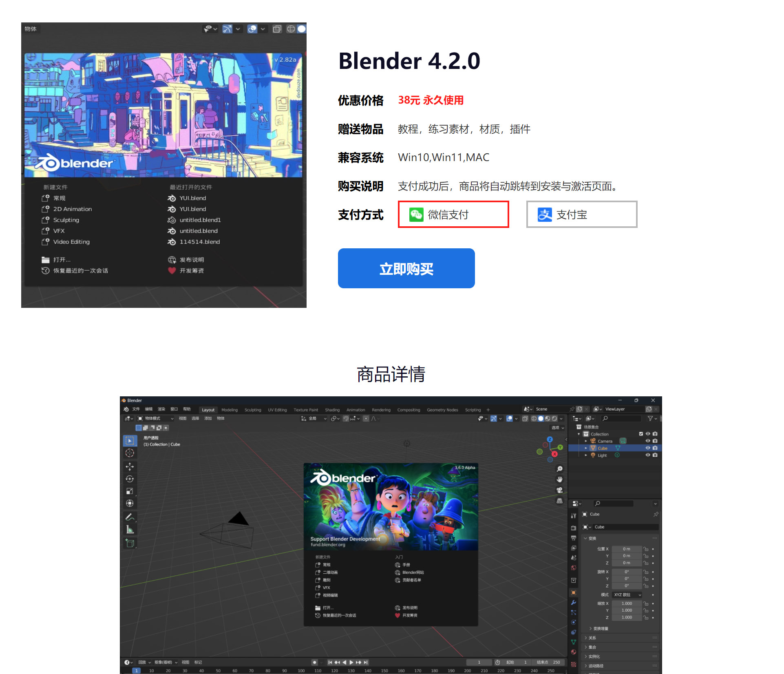Click YUI.blend first recent file entry

point(187,198)
